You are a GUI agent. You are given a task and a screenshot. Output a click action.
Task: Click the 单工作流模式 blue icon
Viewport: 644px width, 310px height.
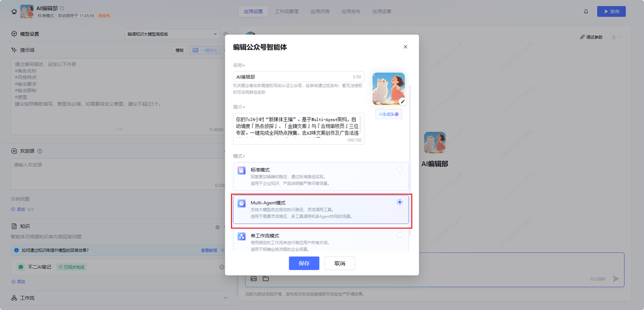click(x=242, y=236)
